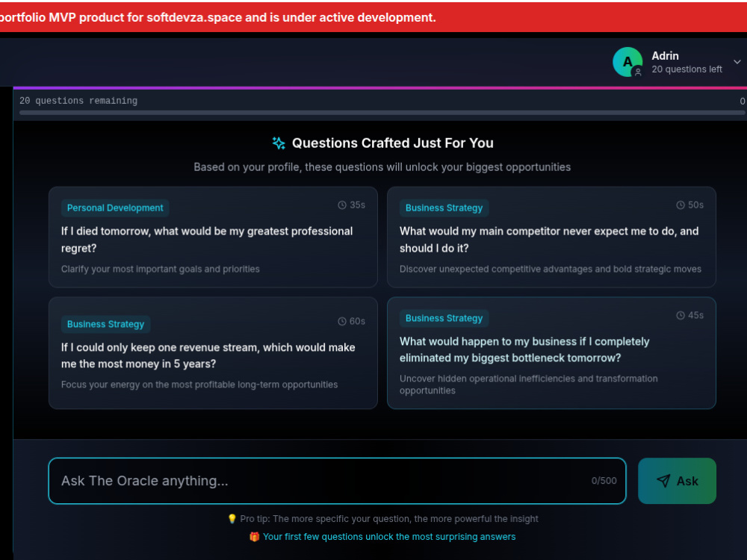Click the clock icon next to 35s

pos(342,205)
